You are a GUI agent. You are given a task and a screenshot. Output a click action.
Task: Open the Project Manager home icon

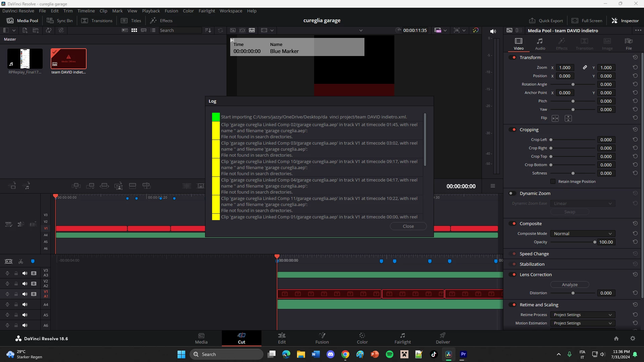pos(616,339)
